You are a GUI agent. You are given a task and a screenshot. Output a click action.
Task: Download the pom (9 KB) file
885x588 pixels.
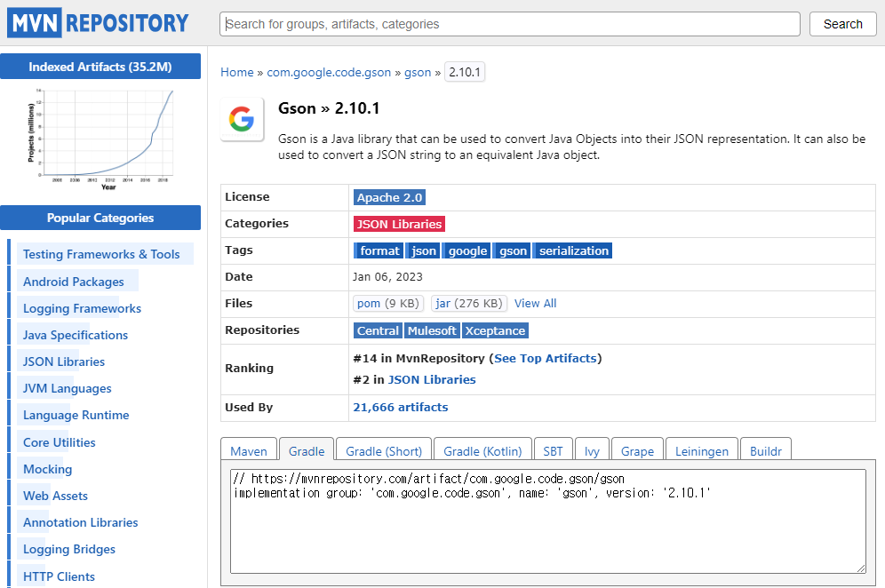click(388, 304)
